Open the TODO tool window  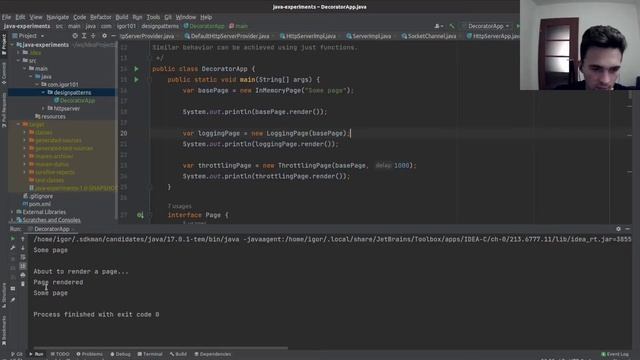[60, 354]
